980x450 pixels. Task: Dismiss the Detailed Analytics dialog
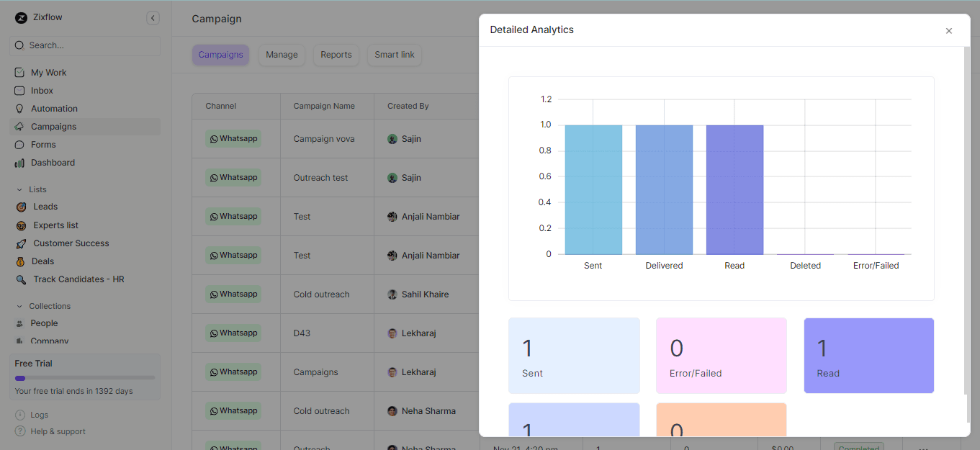click(x=949, y=30)
